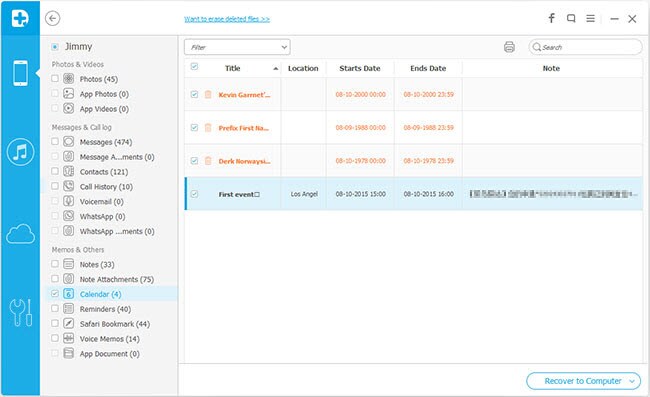Sort by the Location column header
The height and width of the screenshot is (397, 650).
(303, 68)
